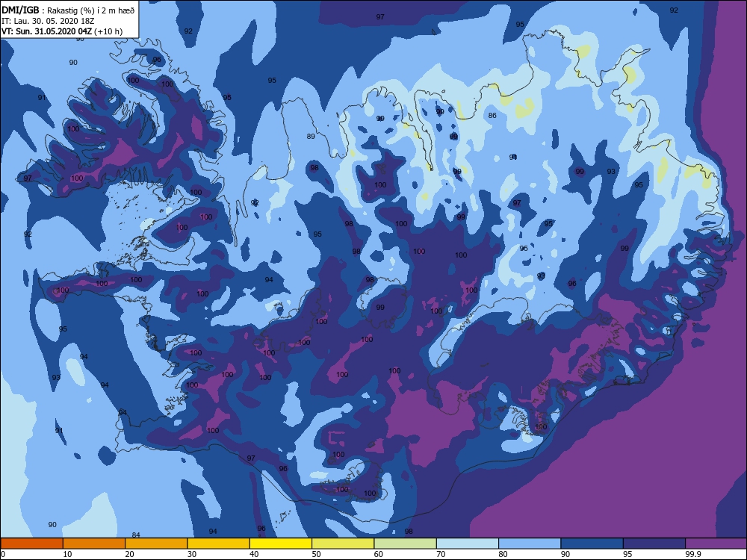747x560 pixels.
Task: Click the '86' humidity value on map
Action: tap(492, 115)
